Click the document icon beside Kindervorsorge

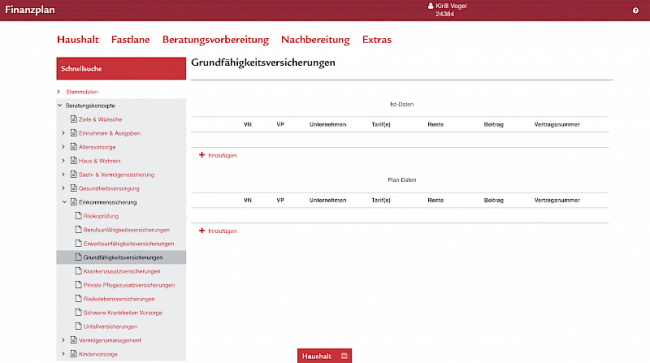click(73, 354)
